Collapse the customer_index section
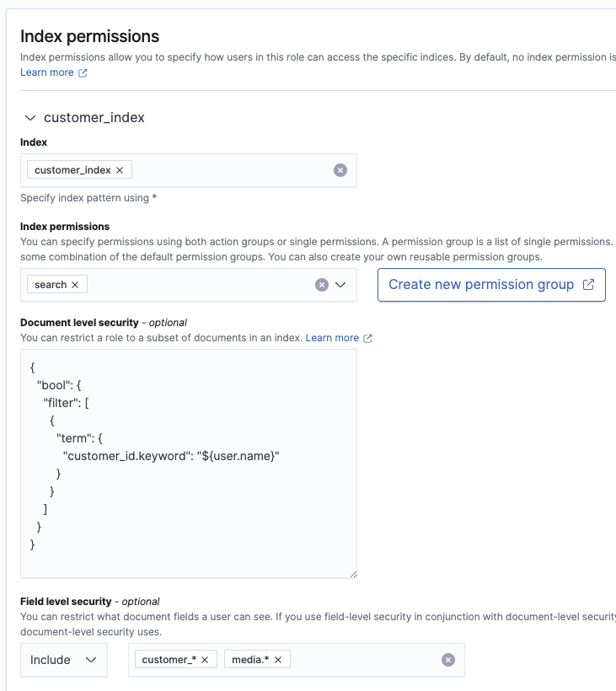616x691 pixels. click(30, 118)
